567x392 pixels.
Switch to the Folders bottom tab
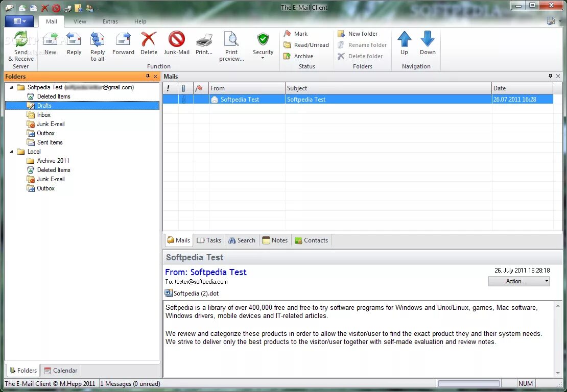(23, 371)
